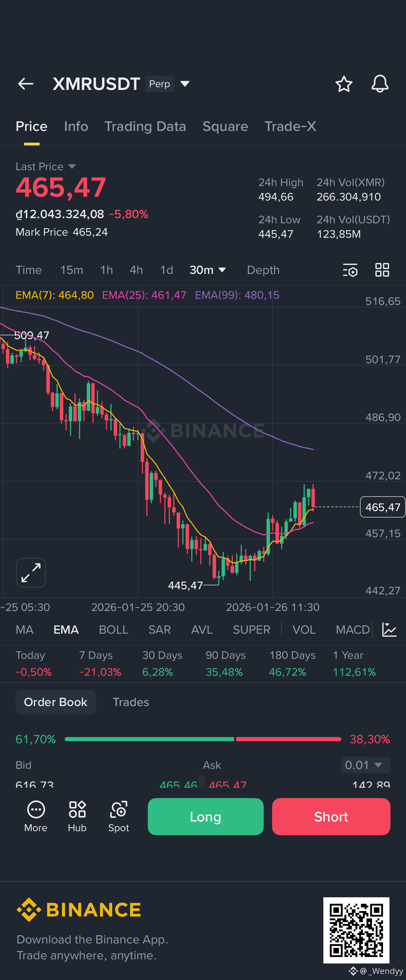Go to the Square tab
Viewport: 406px width, 980px height.
[x=225, y=126]
